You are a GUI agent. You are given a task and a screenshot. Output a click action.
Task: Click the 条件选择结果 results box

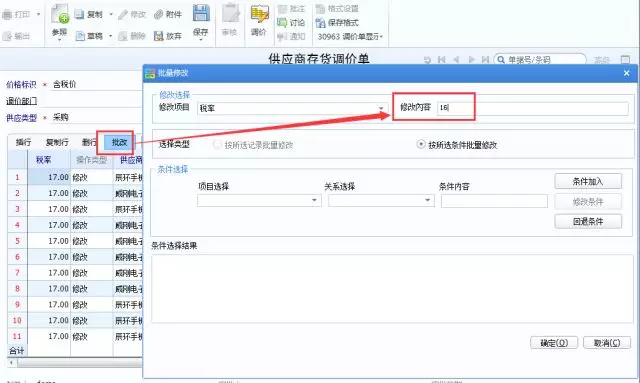coord(392,289)
